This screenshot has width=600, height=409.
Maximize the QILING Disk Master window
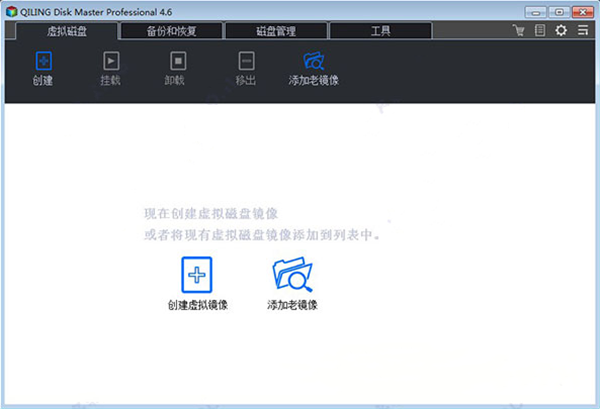coord(559,12)
